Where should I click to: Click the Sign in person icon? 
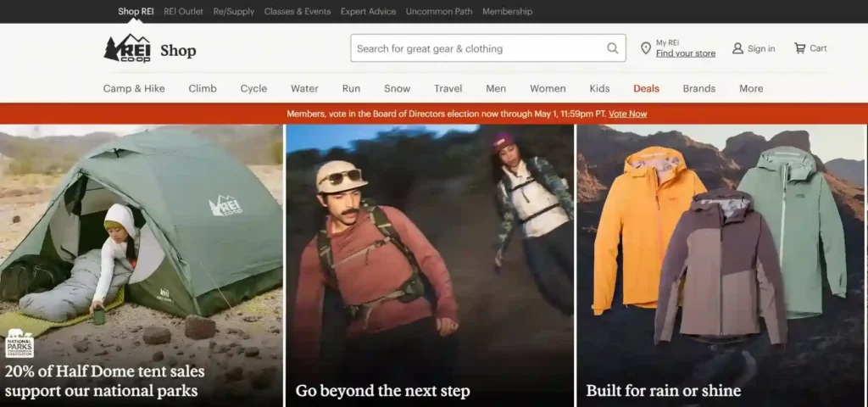pyautogui.click(x=737, y=48)
